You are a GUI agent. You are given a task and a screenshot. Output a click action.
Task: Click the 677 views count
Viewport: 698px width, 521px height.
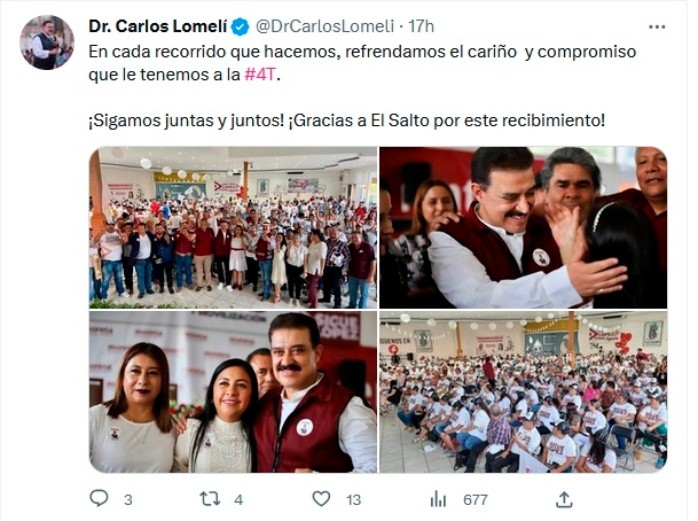(475, 500)
